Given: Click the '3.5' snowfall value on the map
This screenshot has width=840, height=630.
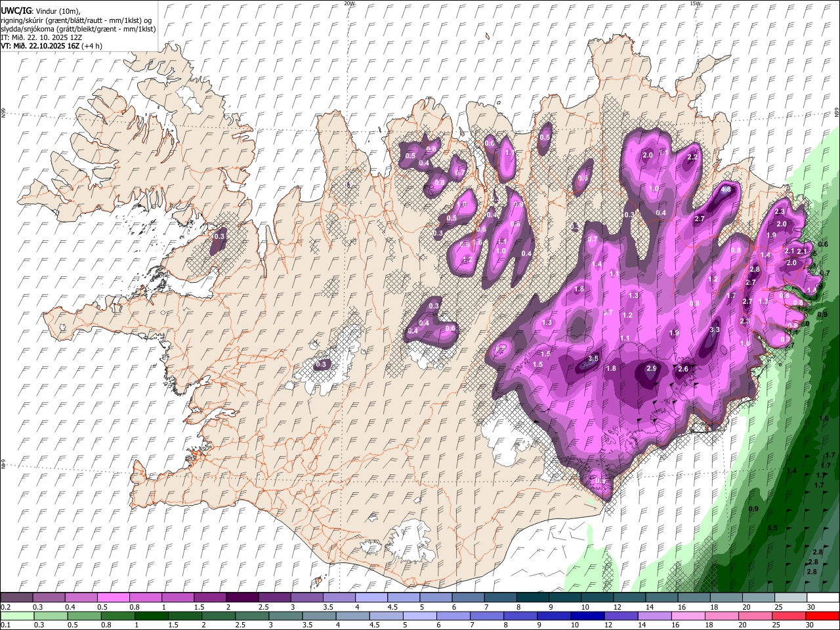Looking at the screenshot, I should 593,358.
